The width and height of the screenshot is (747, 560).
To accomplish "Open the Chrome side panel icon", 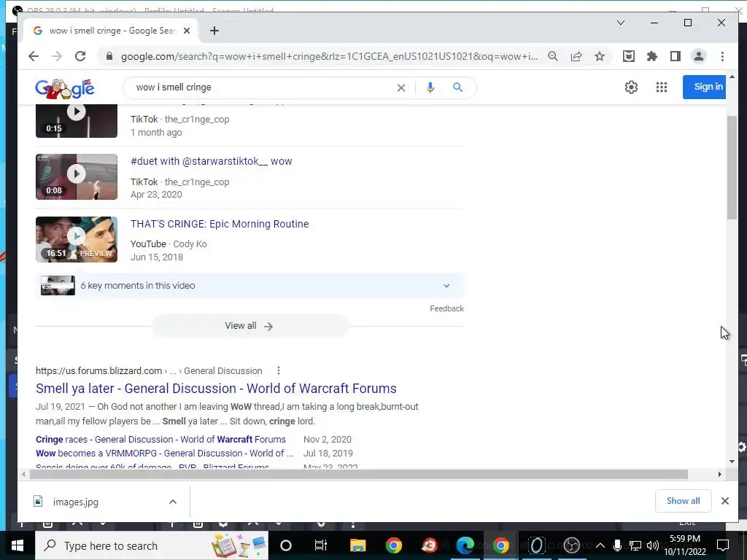I will click(675, 56).
